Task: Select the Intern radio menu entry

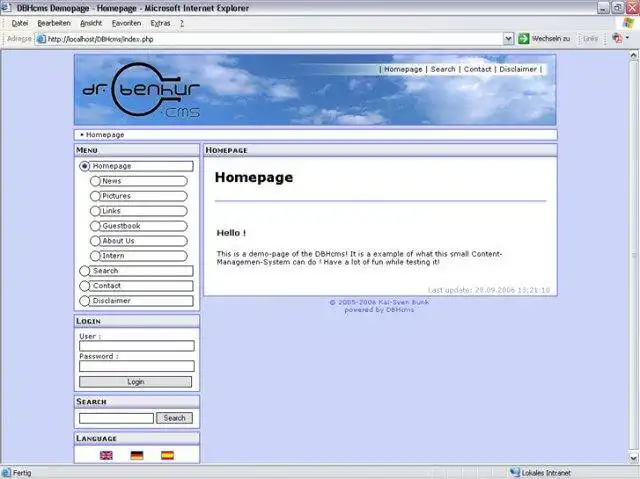Action: pos(139,256)
